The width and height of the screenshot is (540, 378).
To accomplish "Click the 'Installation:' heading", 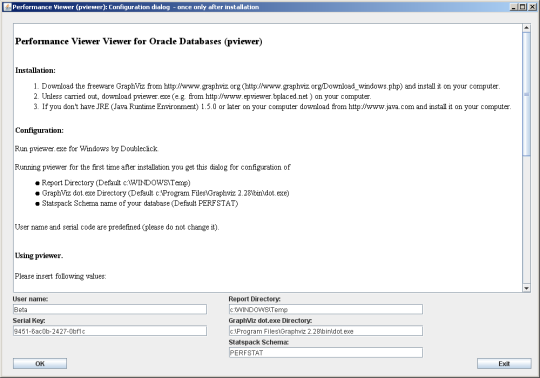I will pyautogui.click(x=35, y=70).
